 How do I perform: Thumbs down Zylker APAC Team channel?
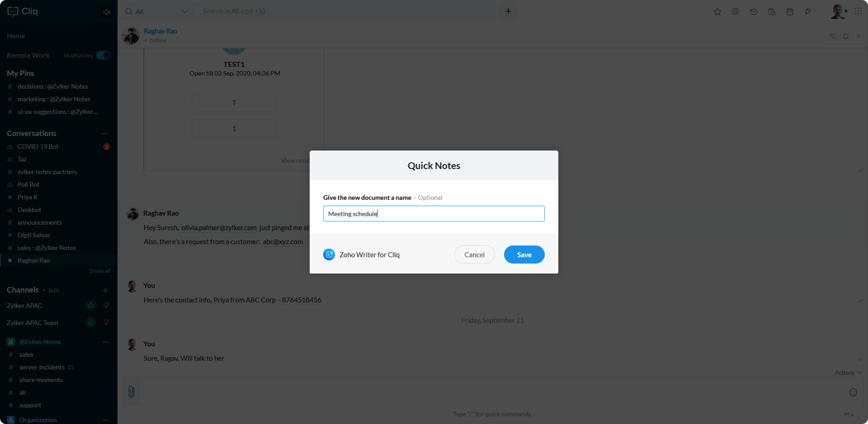pos(106,323)
